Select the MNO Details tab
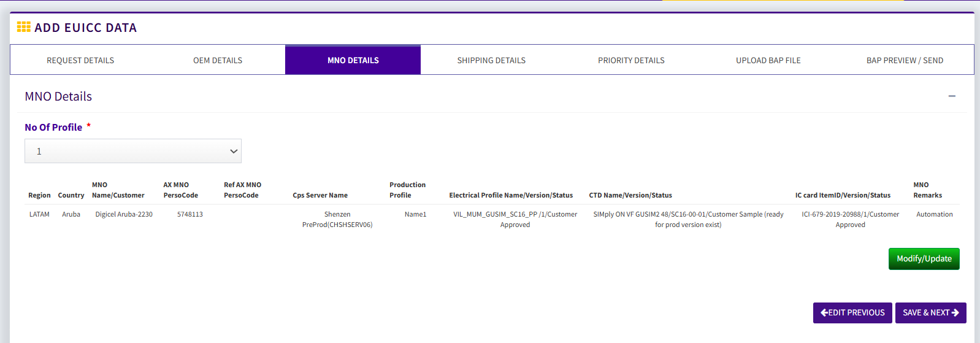The width and height of the screenshot is (980, 343). [353, 60]
